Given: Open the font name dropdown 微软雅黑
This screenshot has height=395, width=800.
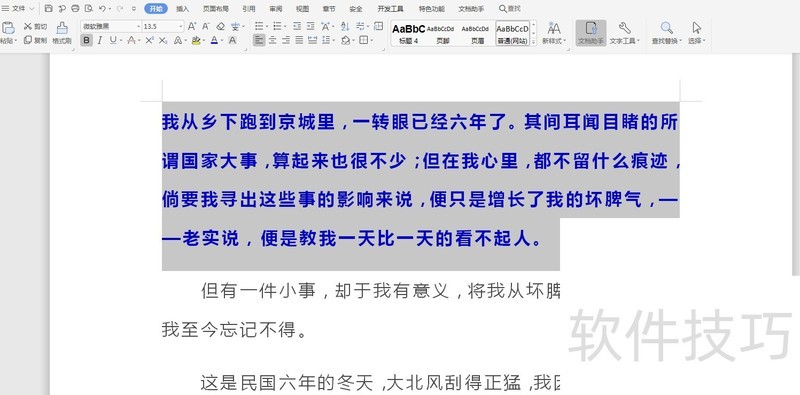Looking at the screenshot, I should point(111,27).
